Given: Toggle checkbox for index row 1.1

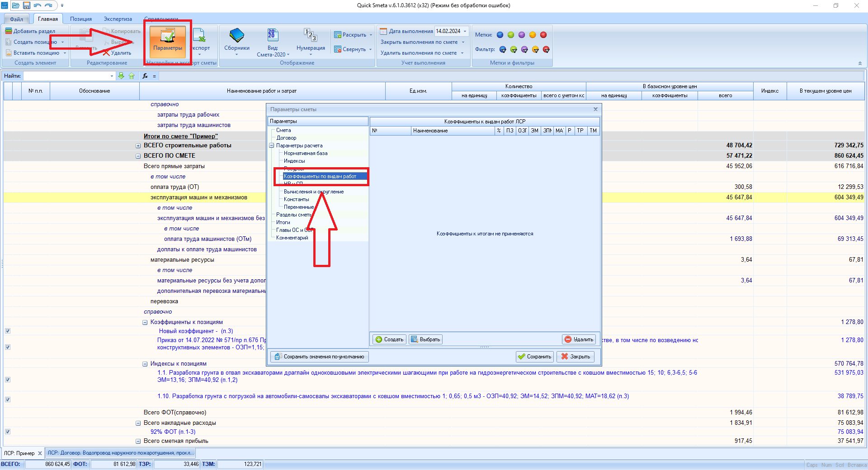Looking at the screenshot, I should coord(8,380).
